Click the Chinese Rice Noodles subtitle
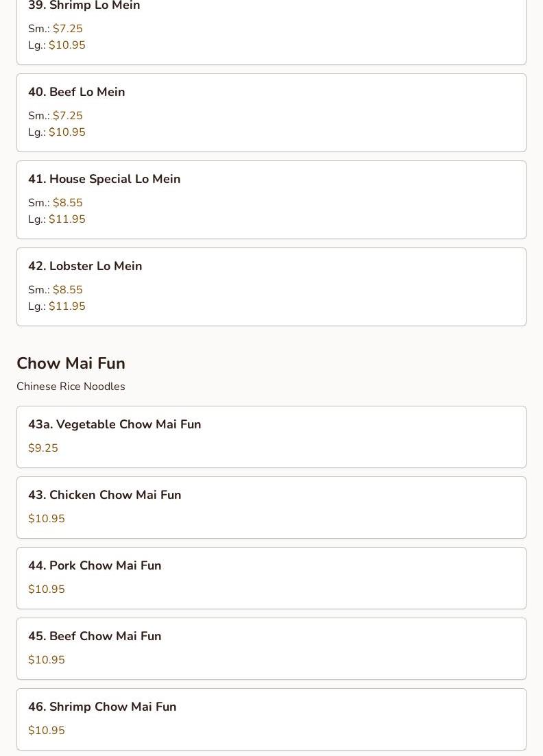The height and width of the screenshot is (756, 543). [71, 387]
